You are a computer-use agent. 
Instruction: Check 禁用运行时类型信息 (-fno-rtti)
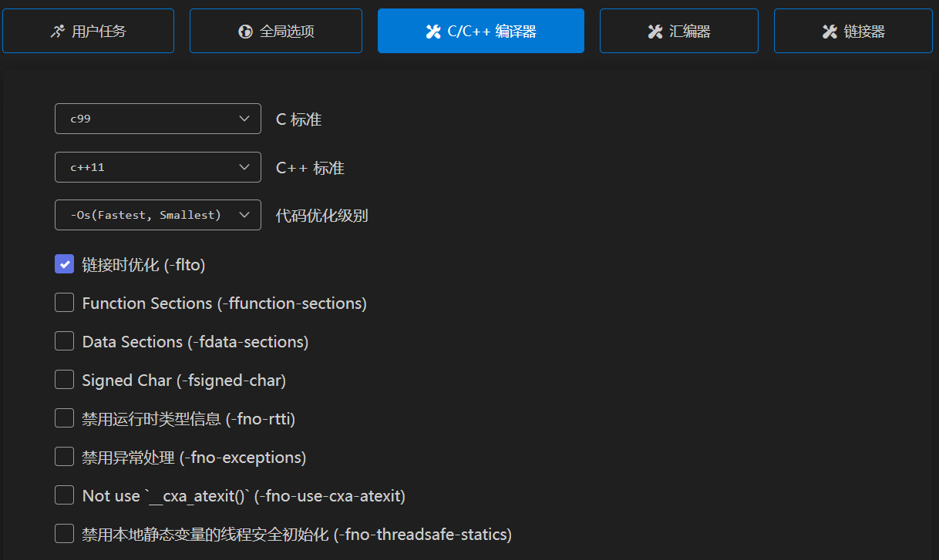point(65,418)
